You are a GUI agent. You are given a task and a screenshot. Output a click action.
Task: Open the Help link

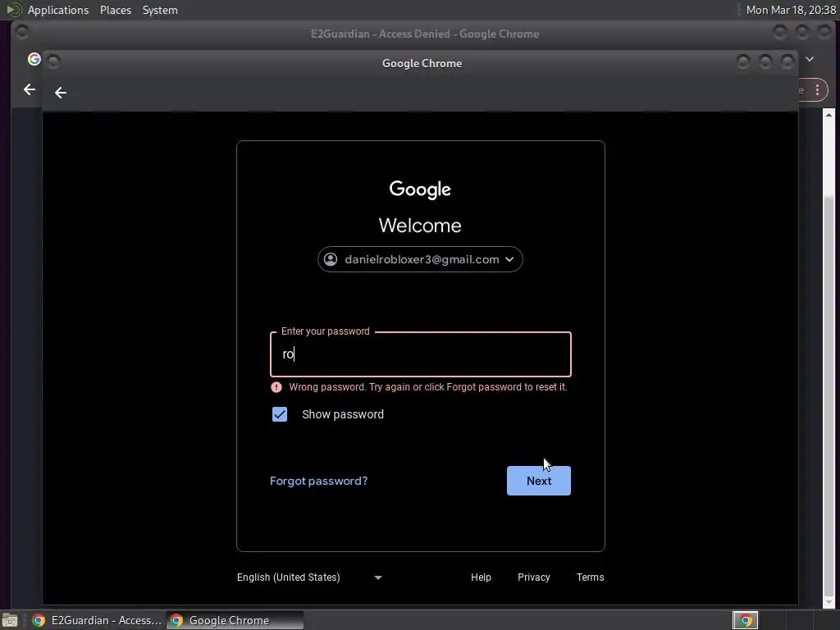[481, 577]
